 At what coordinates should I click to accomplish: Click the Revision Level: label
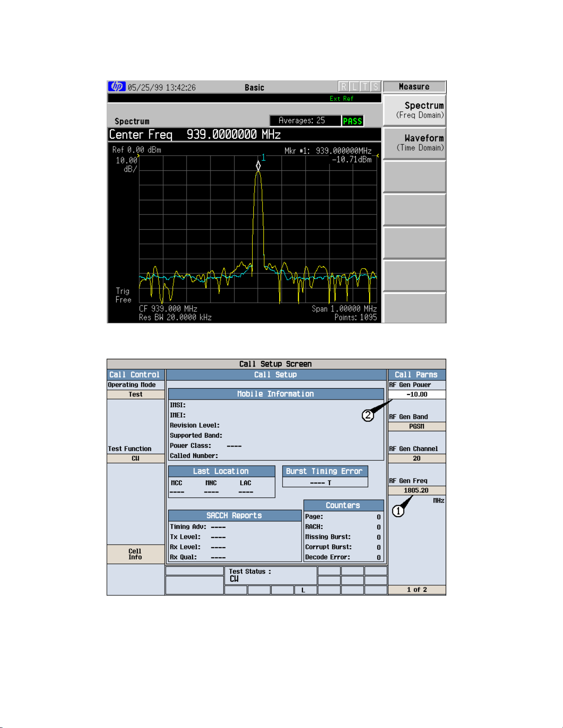[195, 425]
